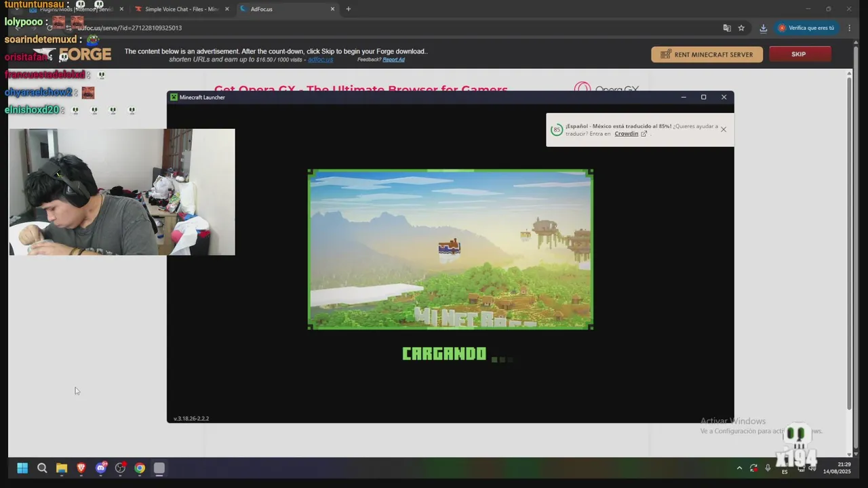This screenshot has width=868, height=488.
Task: Expand the system tray hidden icons chevron
Action: click(739, 468)
